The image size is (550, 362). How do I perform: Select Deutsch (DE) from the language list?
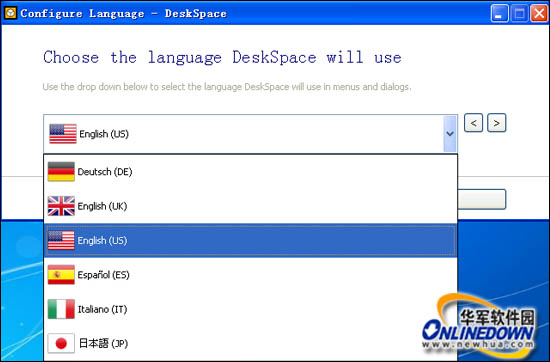[250, 172]
